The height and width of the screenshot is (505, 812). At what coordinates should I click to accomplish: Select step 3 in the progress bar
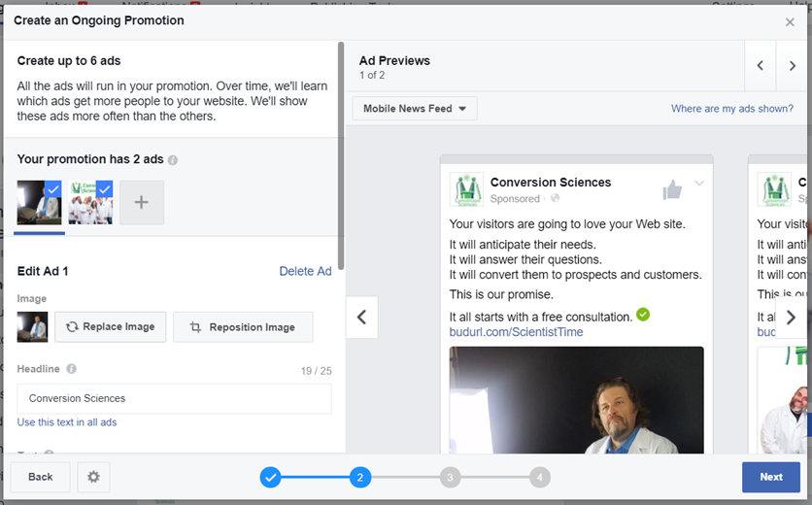coord(450,477)
